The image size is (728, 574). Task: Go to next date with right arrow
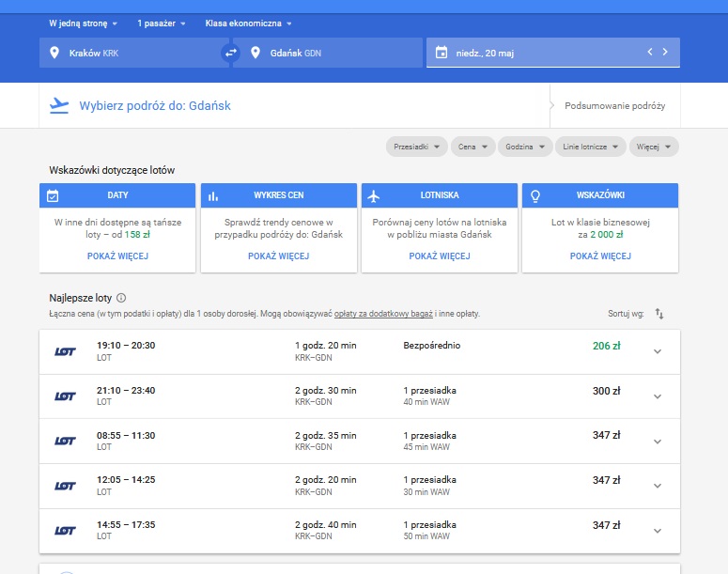pos(665,52)
